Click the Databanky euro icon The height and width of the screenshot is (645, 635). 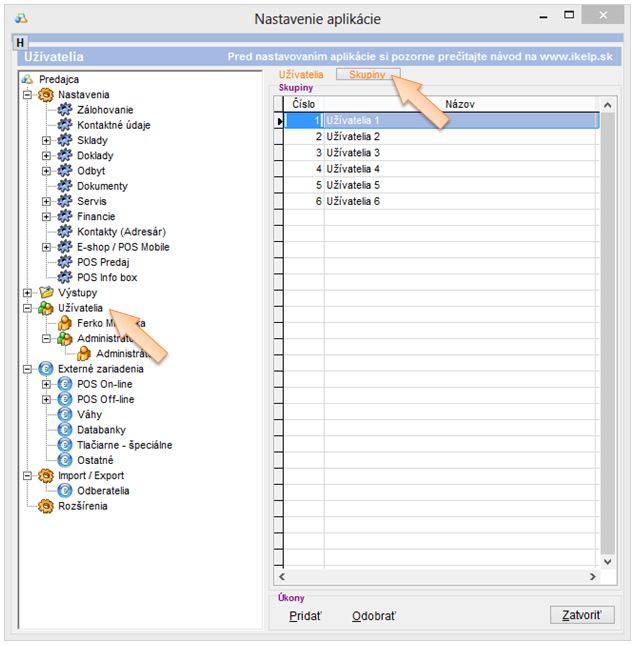[65, 430]
